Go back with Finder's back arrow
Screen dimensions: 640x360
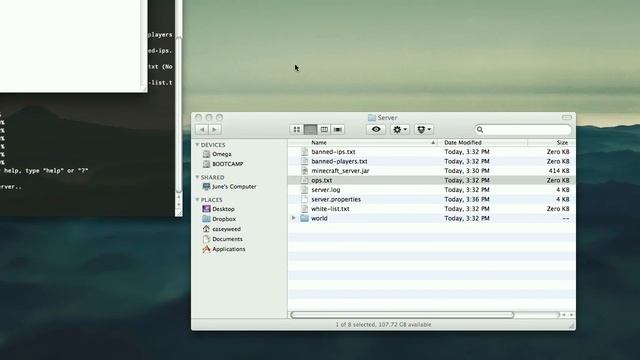(202, 129)
